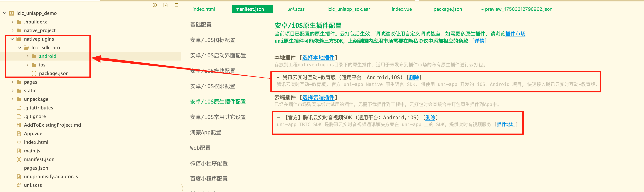Open the 鸿蒙App配置 section
Image resolution: width=644 pixels, height=192 pixels.
(x=205, y=133)
